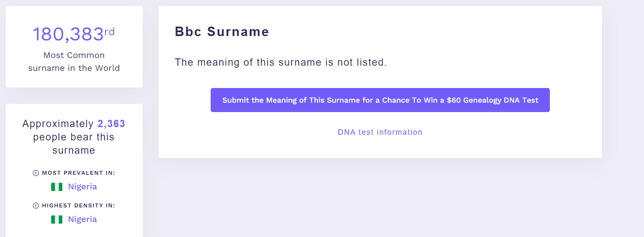Click the 'meaning of this surname is not listed' text
Image resolution: width=644 pixels, height=237 pixels.
click(x=281, y=62)
